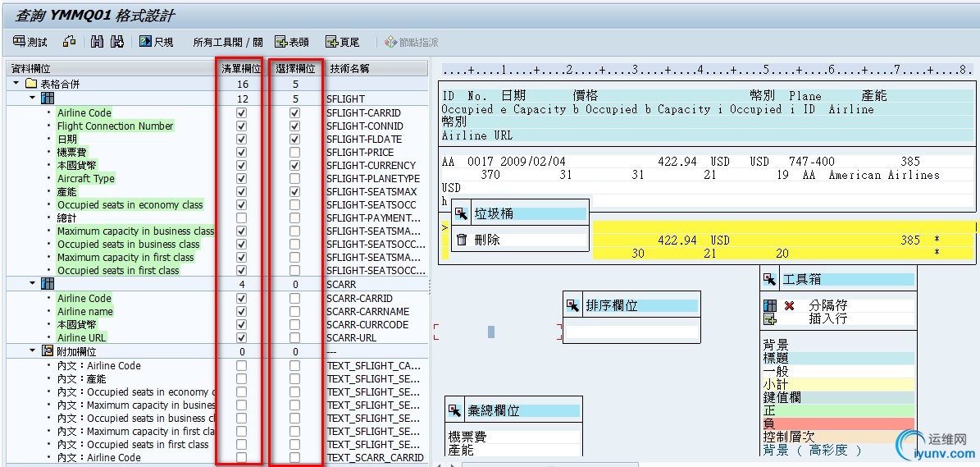Select Aircraft Type field row
Image resolution: width=980 pixels, height=467 pixels.
click(85, 179)
